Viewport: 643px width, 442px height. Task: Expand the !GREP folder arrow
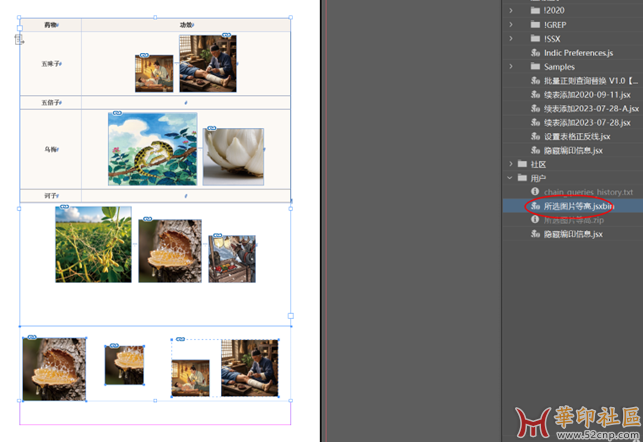(x=511, y=24)
